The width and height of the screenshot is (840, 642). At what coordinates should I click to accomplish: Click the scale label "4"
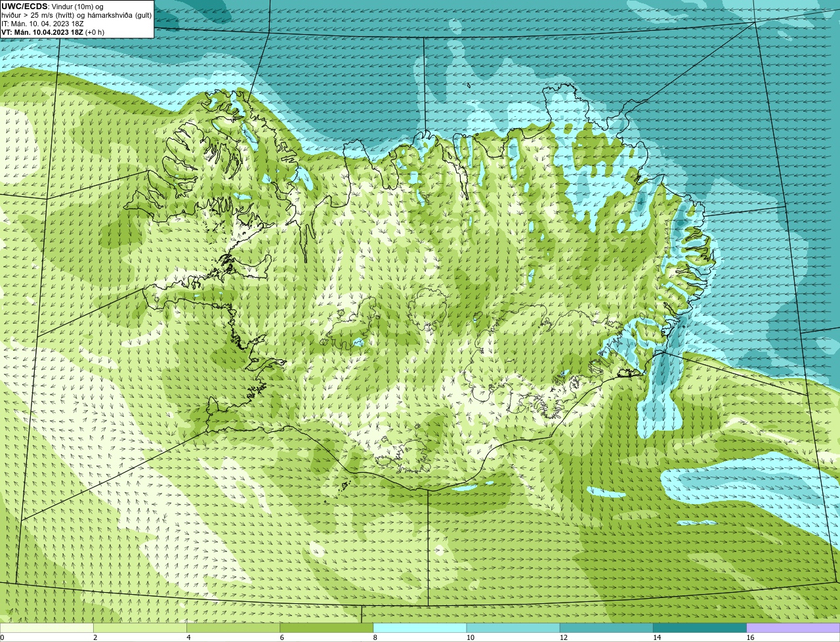[189, 637]
